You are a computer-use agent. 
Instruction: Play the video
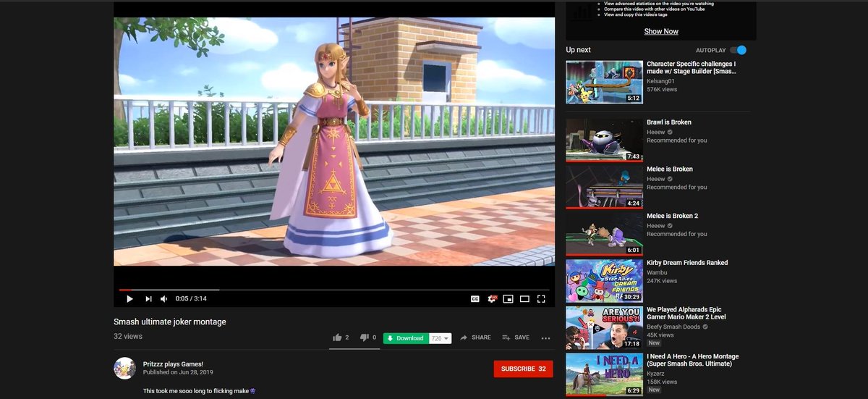click(129, 298)
